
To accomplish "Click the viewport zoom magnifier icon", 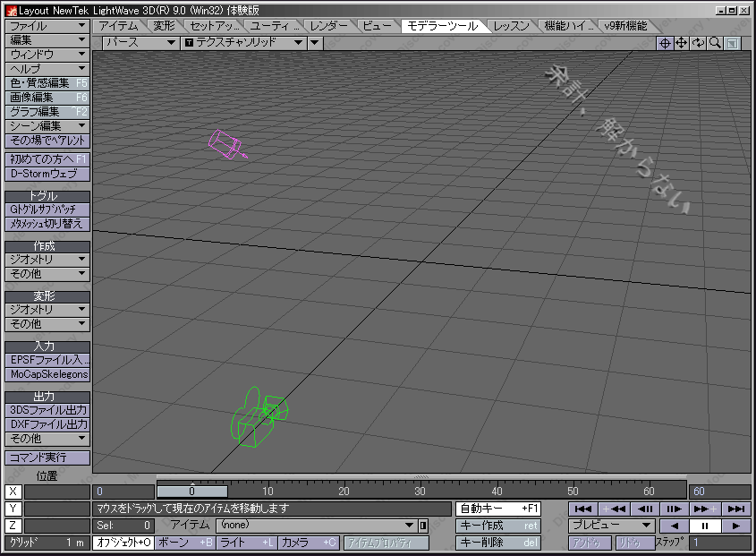I will [716, 43].
